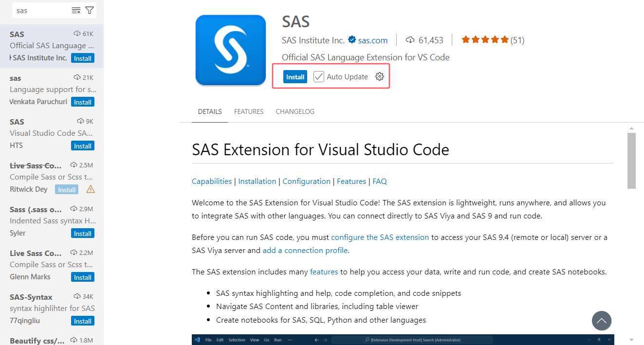Select the DETAILS tab
The image size is (644, 345).
click(x=210, y=111)
